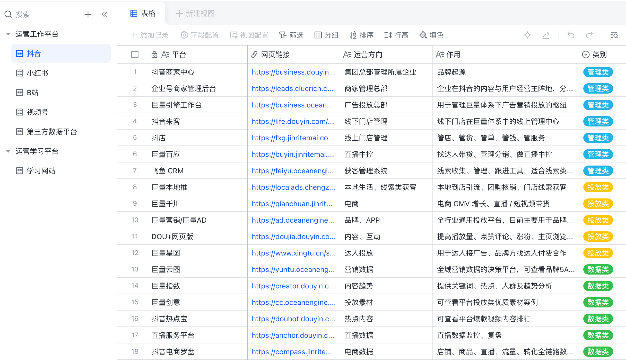This screenshot has width=626, height=364.
Task: Click the text type icon in 作用 header
Action: (440, 54)
